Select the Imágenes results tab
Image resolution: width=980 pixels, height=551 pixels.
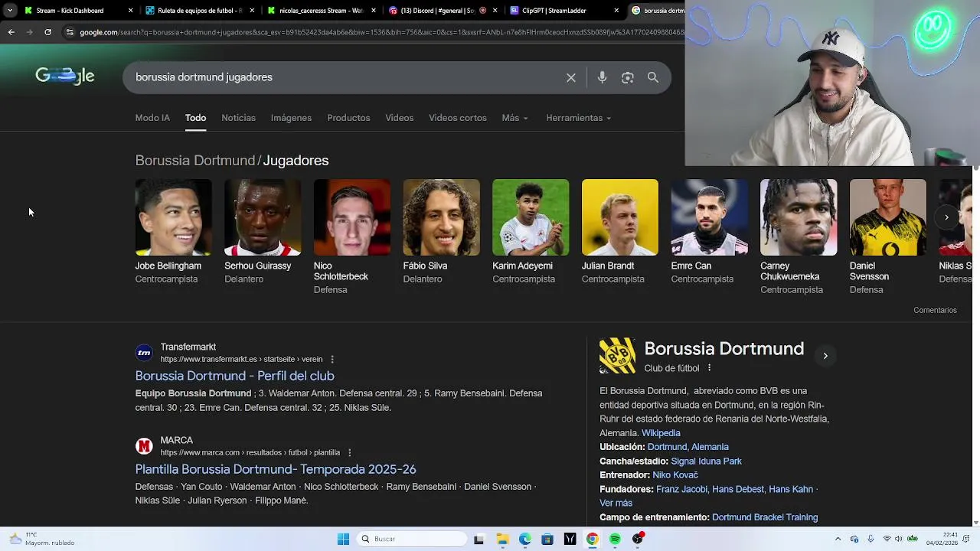coord(291,118)
